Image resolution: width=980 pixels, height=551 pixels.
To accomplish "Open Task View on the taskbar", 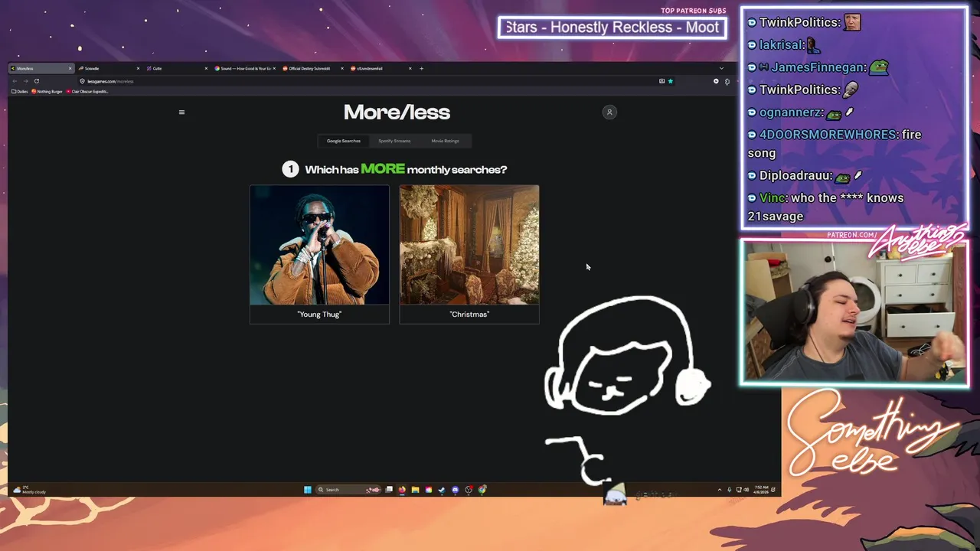I will [x=389, y=490].
